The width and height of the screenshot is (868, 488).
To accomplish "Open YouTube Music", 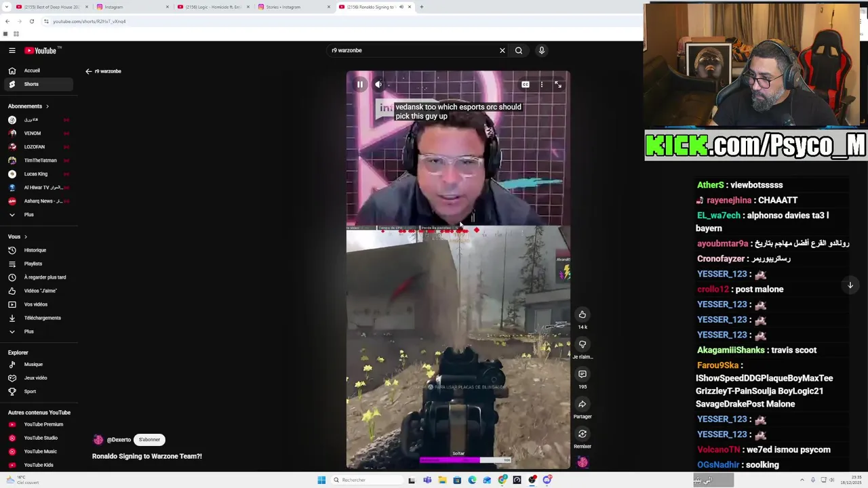I will (x=38, y=451).
